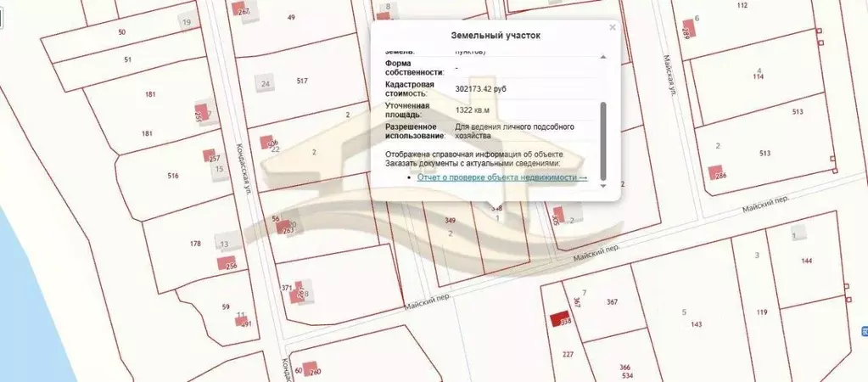
Task: Click the gray building numbered 15
Action: (x=220, y=169)
